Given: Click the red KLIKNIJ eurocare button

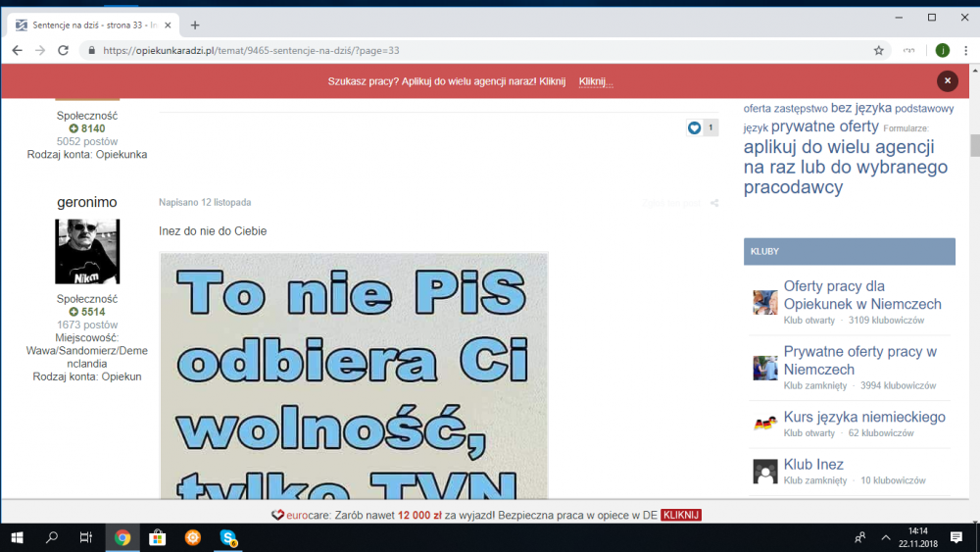Looking at the screenshot, I should pos(681,515).
